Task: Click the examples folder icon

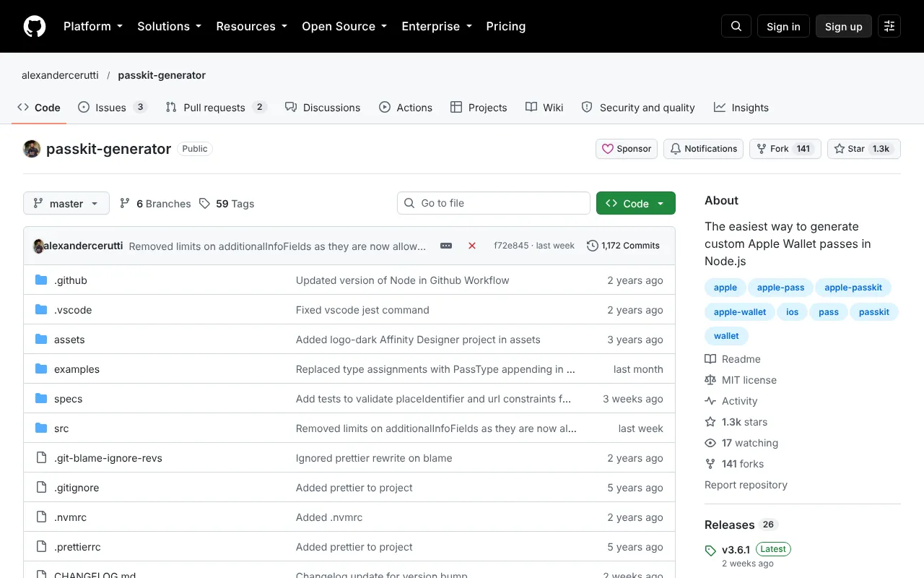Action: click(x=41, y=369)
